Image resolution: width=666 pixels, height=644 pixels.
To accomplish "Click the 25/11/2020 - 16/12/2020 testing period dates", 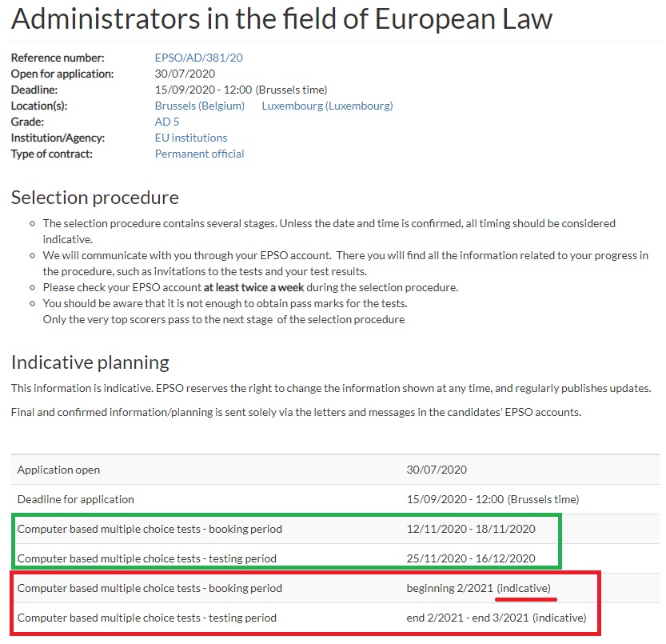I will [471, 558].
